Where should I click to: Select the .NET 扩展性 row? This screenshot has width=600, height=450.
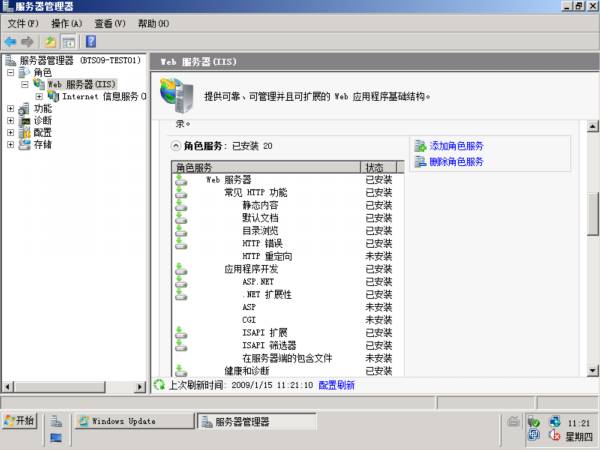coord(288,294)
